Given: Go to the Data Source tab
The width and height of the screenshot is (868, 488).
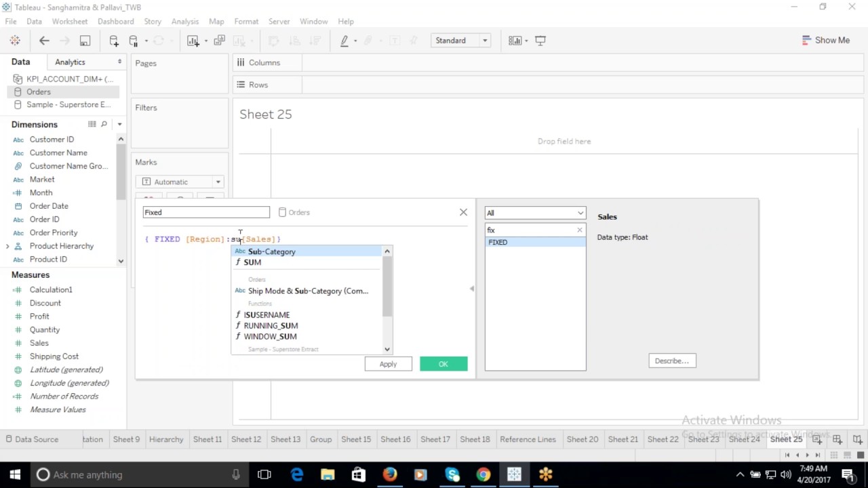Looking at the screenshot, I should pos(31,439).
